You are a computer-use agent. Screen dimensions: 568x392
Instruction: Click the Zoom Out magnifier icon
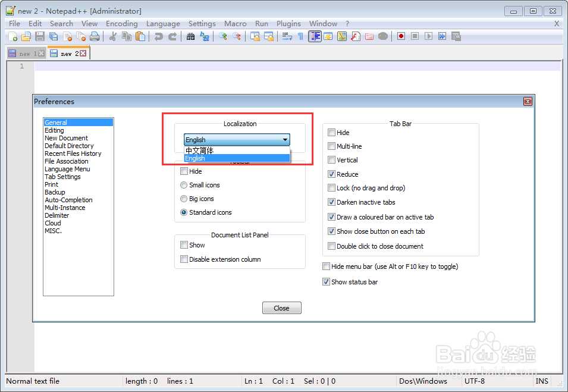pyautogui.click(x=237, y=36)
